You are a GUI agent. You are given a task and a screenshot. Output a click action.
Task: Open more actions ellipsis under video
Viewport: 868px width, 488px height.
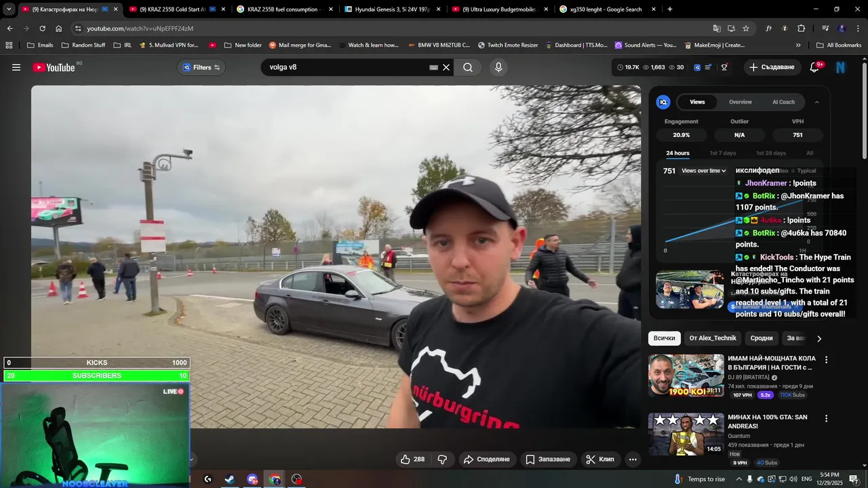tap(633, 459)
